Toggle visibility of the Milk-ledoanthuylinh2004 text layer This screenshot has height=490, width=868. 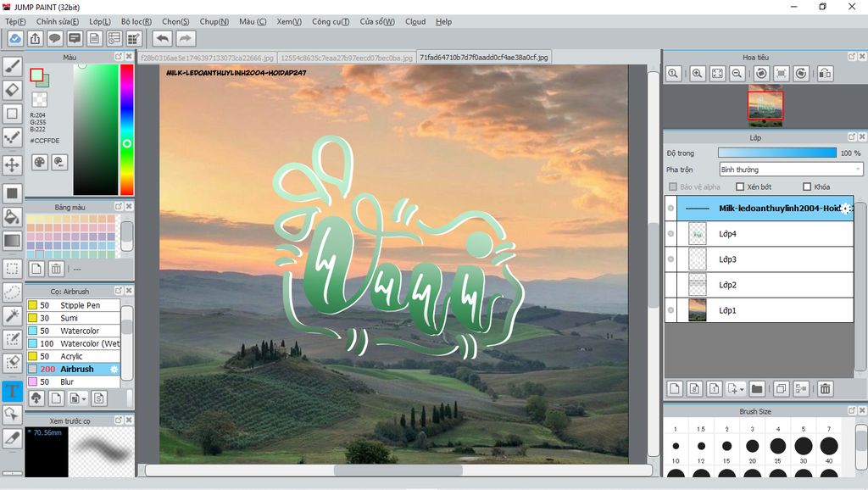pos(671,209)
